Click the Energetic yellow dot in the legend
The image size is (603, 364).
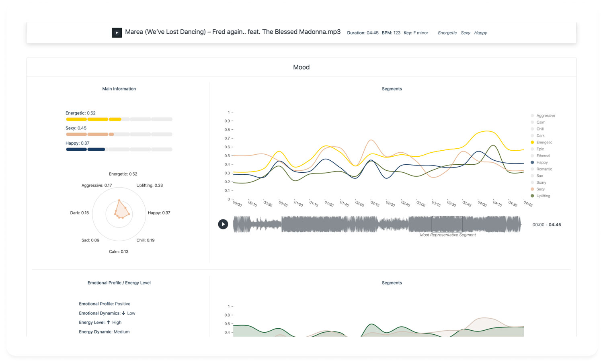coord(532,142)
